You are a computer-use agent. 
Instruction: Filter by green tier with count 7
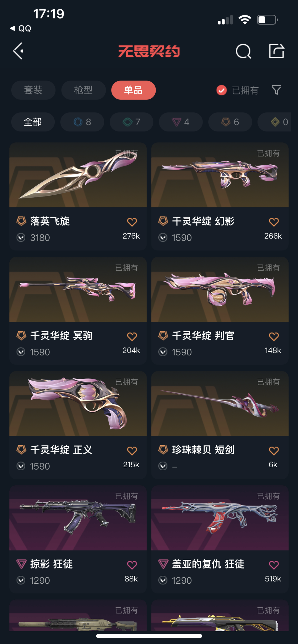point(132,122)
